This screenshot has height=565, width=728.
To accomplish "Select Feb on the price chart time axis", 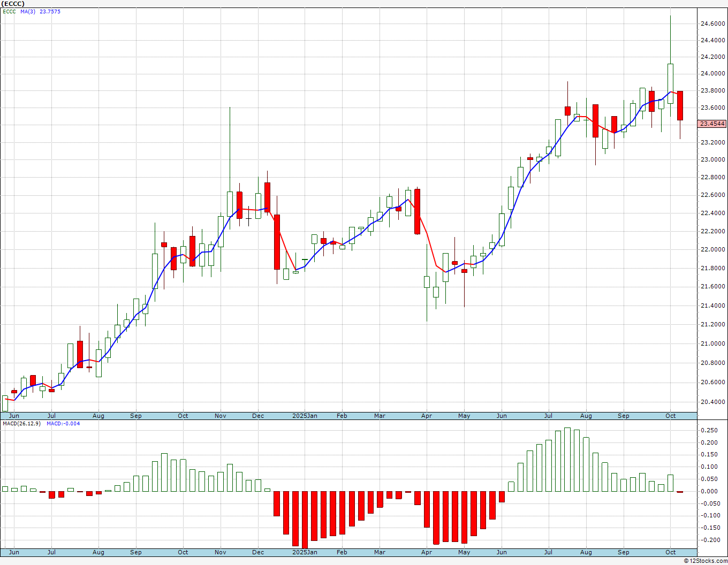I will (342, 416).
